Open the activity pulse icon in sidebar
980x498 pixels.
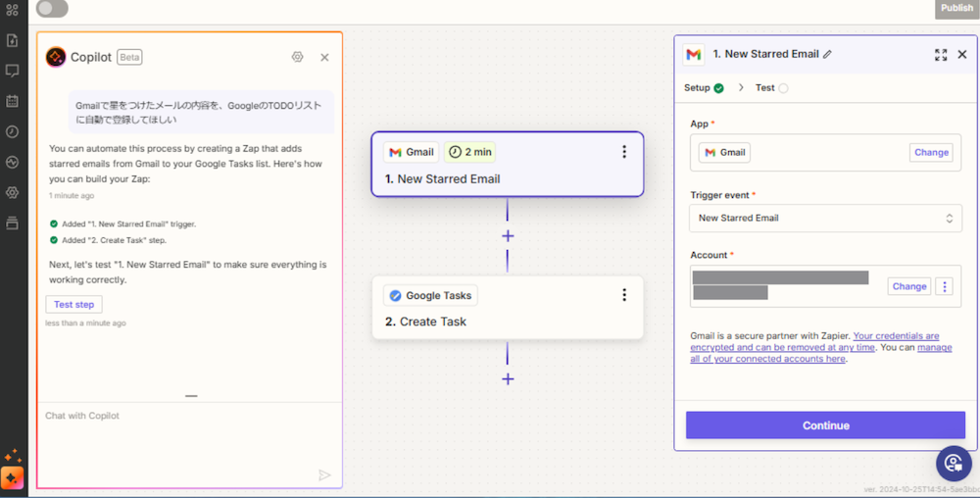pos(12,162)
